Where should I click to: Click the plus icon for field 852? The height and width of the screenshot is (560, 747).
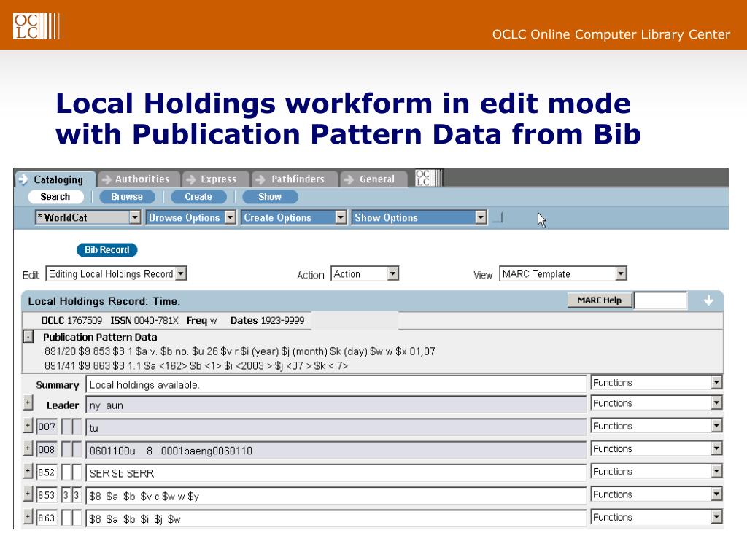[x=28, y=472]
